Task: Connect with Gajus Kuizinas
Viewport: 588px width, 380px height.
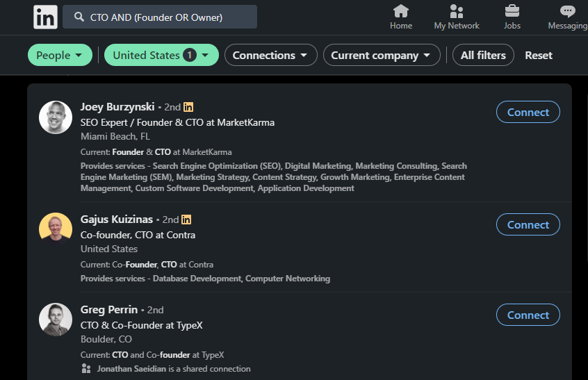Action: pos(528,224)
